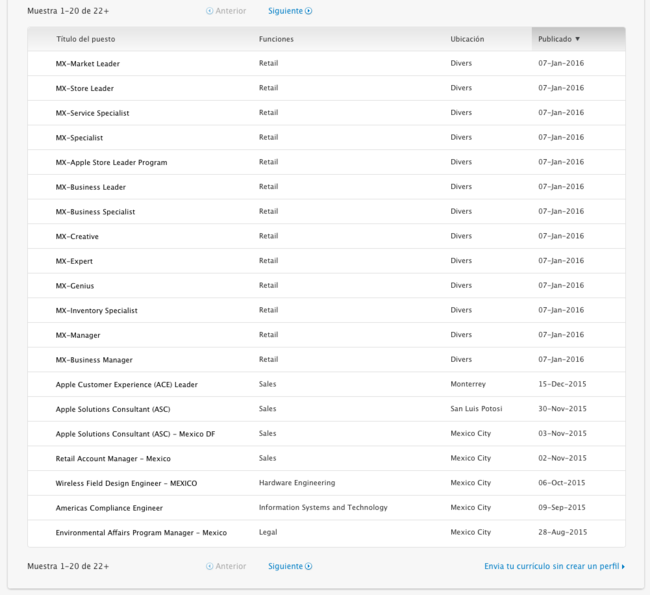Open Envía tu currículo sin crear un perfil
Viewport: 650px width, 595px height.
(x=554, y=566)
